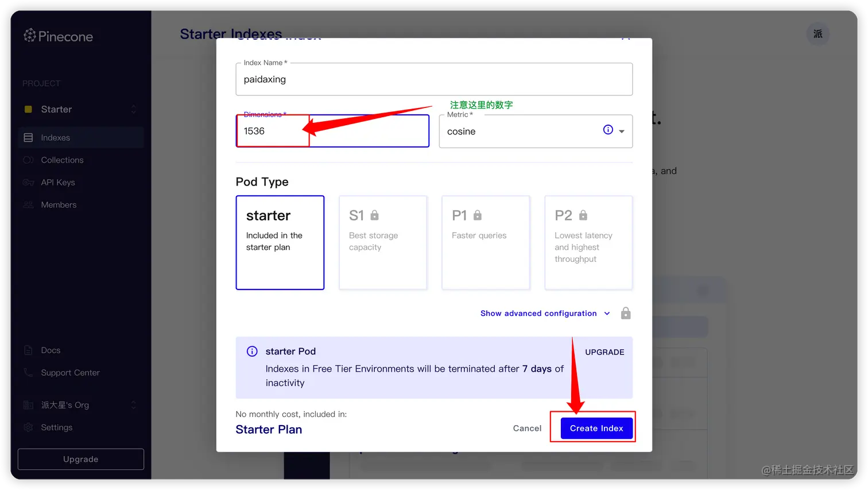Image resolution: width=868 pixels, height=490 pixels.
Task: Click the Collections sidebar icon
Action: tap(28, 160)
